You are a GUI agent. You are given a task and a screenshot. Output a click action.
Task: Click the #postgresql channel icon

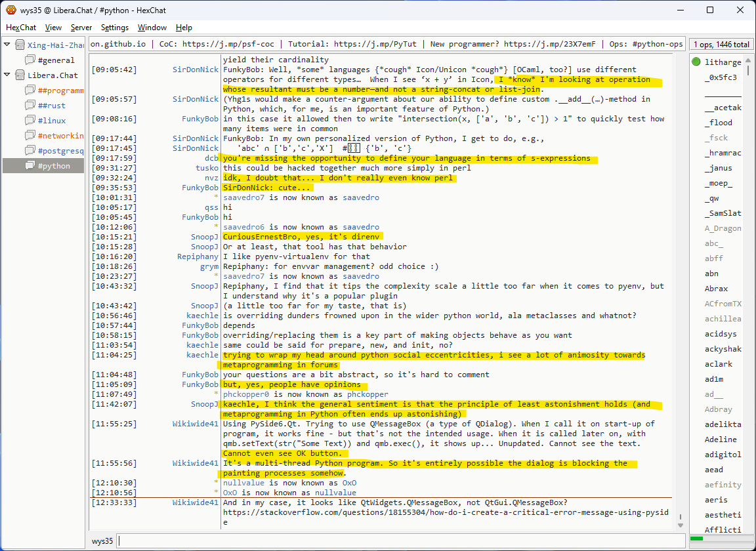pos(30,151)
